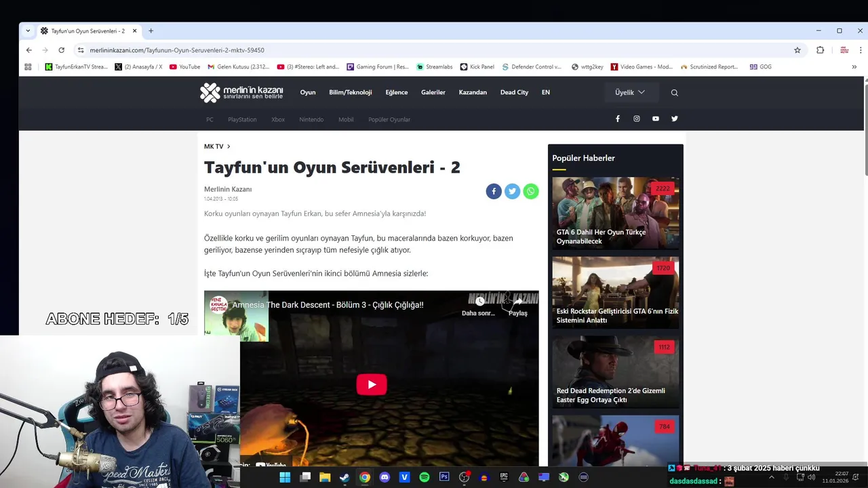Open Eski Rockstar Geliştiricisi GTA 6 article
Image resolution: width=868 pixels, height=488 pixels.
(616, 293)
